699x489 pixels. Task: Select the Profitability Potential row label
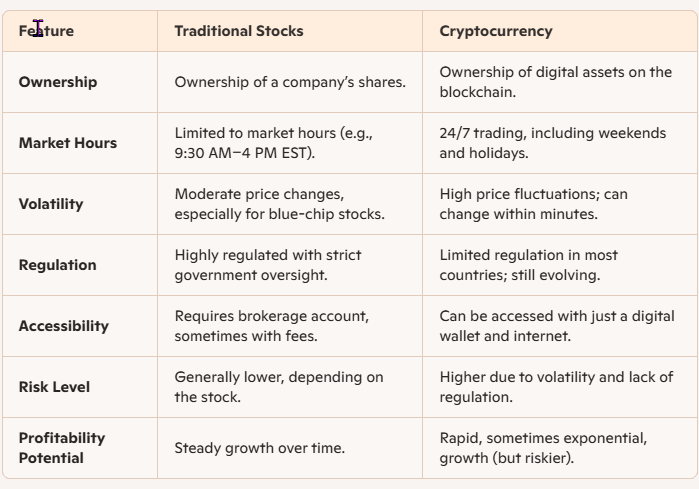tap(62, 448)
